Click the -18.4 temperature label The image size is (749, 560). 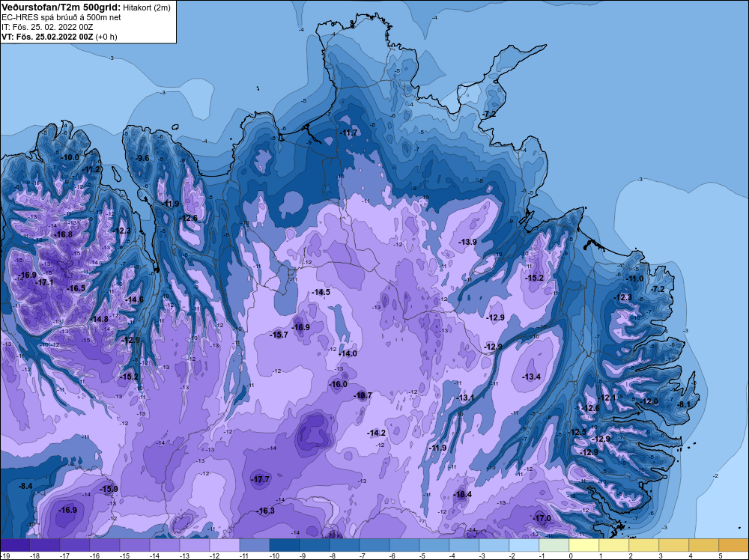click(x=462, y=494)
